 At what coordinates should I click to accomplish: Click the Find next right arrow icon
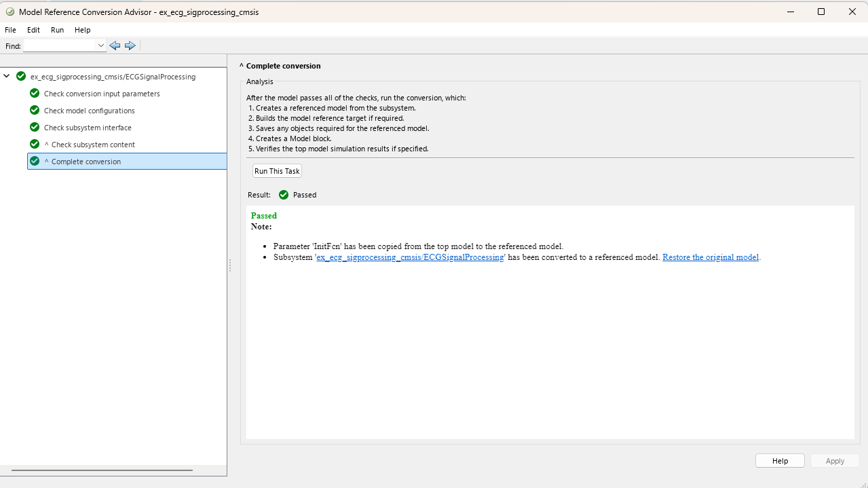point(130,45)
